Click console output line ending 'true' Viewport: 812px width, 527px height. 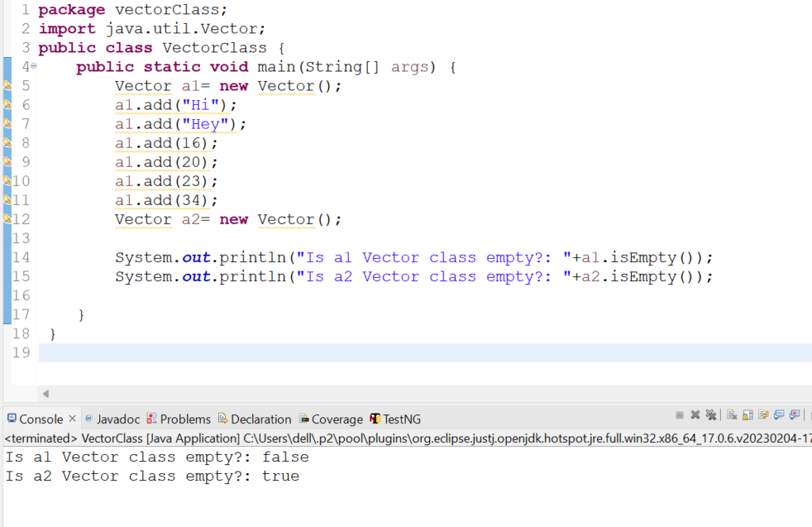(x=152, y=476)
